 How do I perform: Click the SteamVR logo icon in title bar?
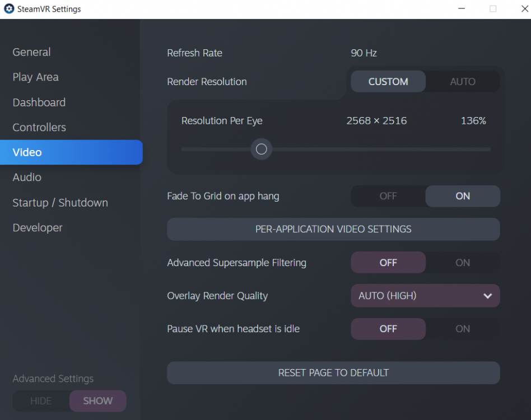(9, 9)
